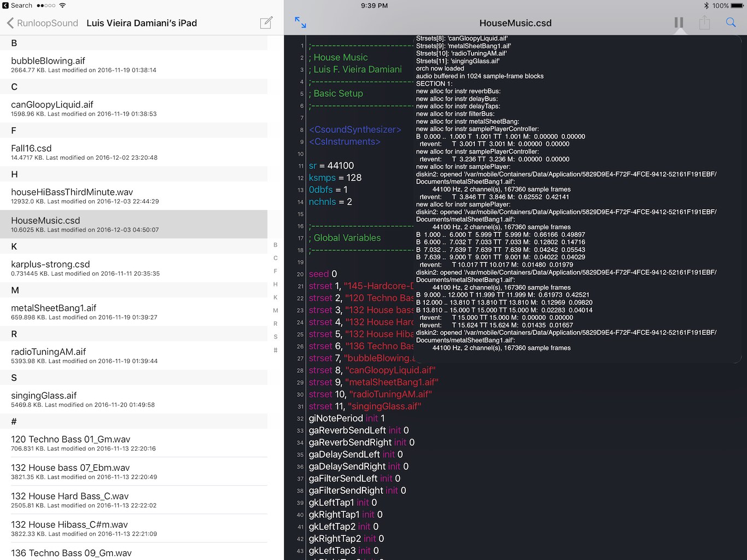Go back to RunloopSound

point(43,23)
